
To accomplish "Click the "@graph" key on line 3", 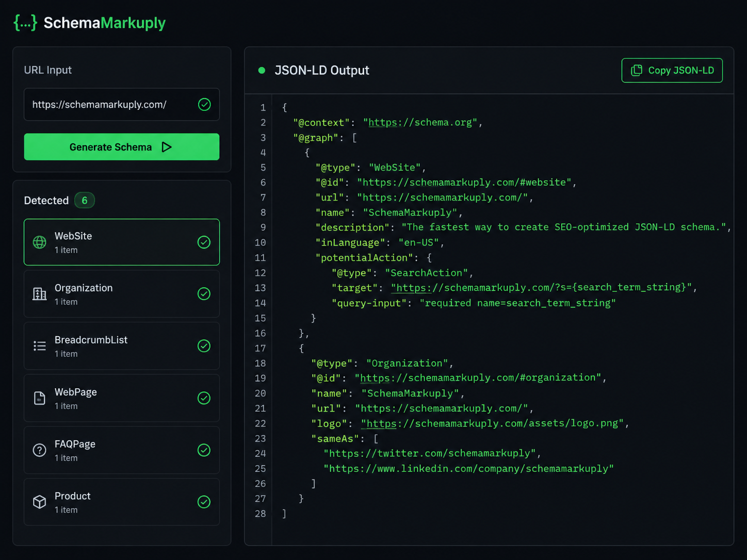I will click(316, 138).
